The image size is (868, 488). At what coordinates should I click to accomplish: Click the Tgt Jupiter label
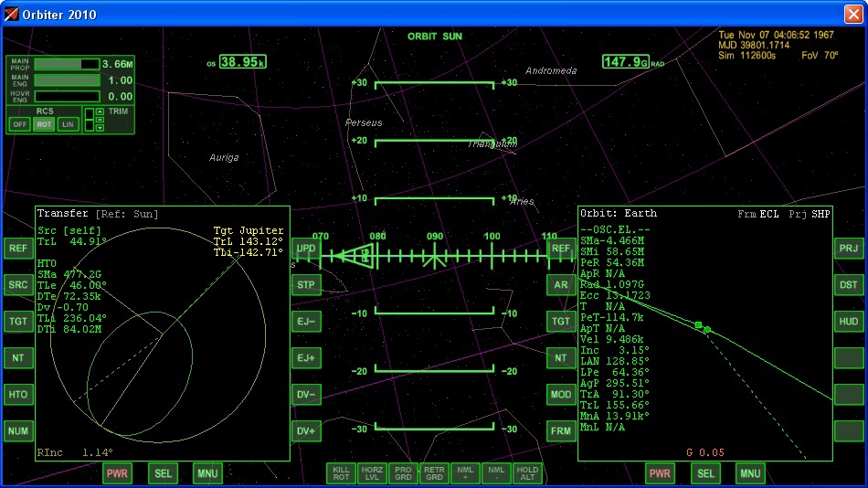[x=248, y=230]
